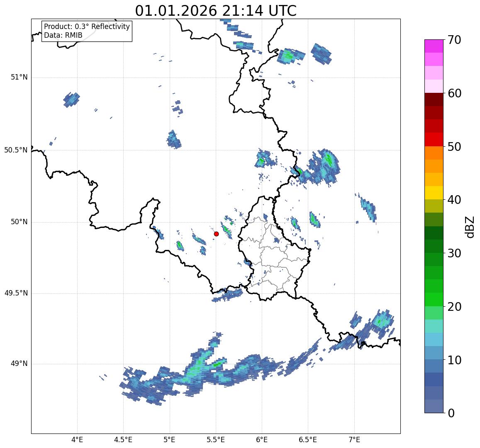
Task: Click the dBZ colorbar axis label
Action: [469, 227]
